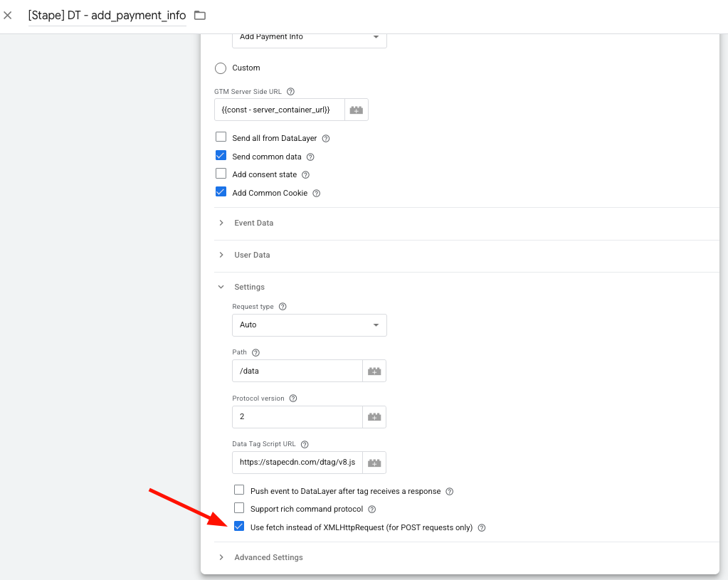Open the Add Payment Info dropdown
The height and width of the screenshot is (580, 728).
tap(310, 37)
